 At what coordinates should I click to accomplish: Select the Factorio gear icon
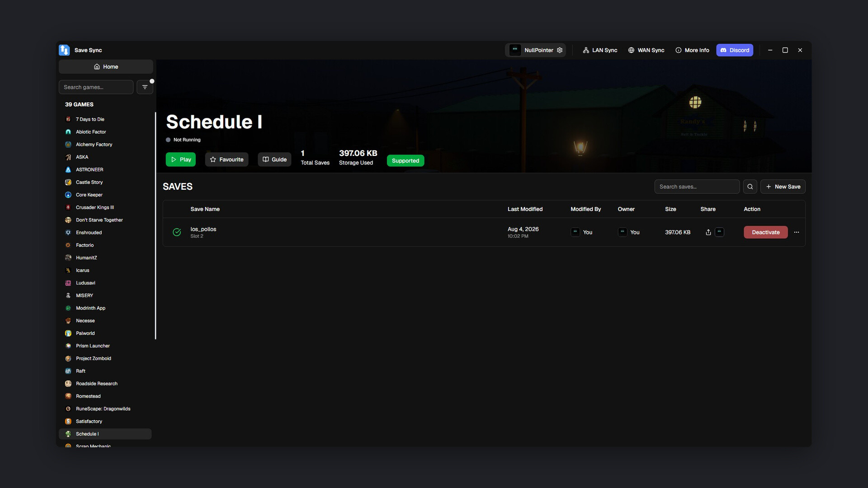68,245
